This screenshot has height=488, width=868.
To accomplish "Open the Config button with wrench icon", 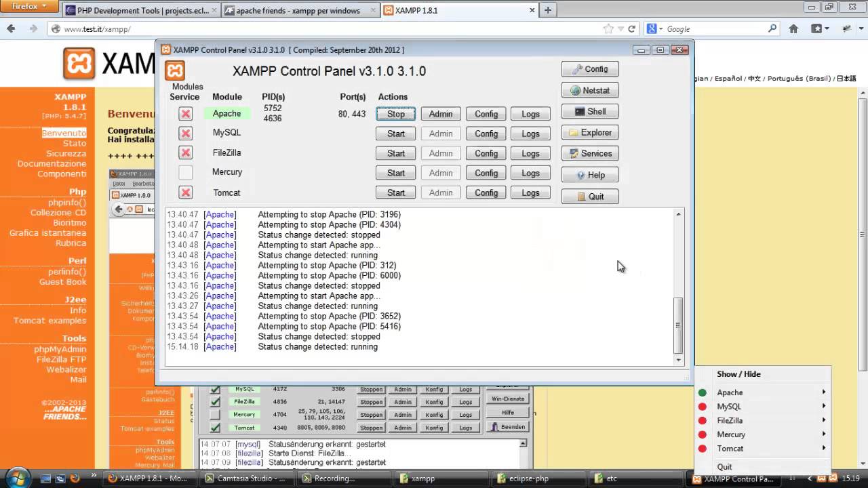I will pyautogui.click(x=590, y=69).
